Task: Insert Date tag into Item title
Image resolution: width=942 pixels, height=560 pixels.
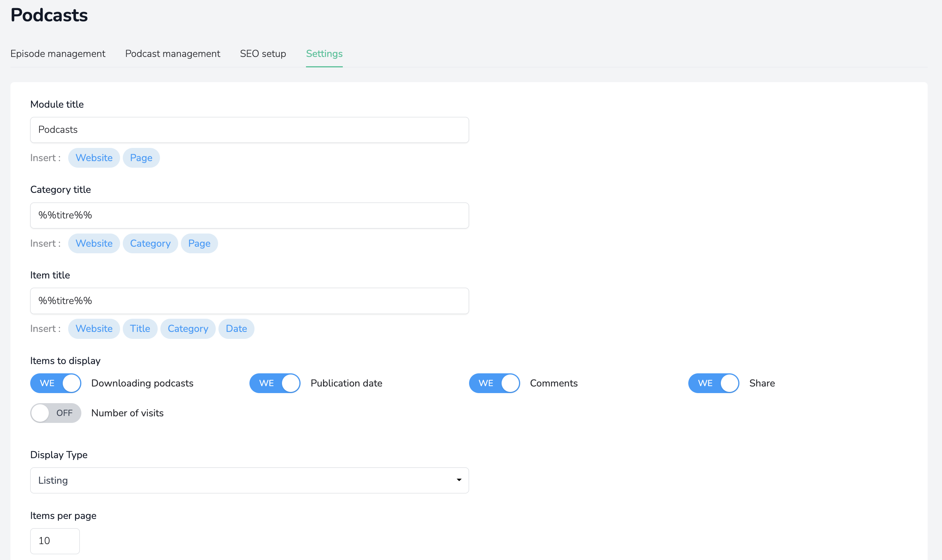Action: [x=236, y=328]
